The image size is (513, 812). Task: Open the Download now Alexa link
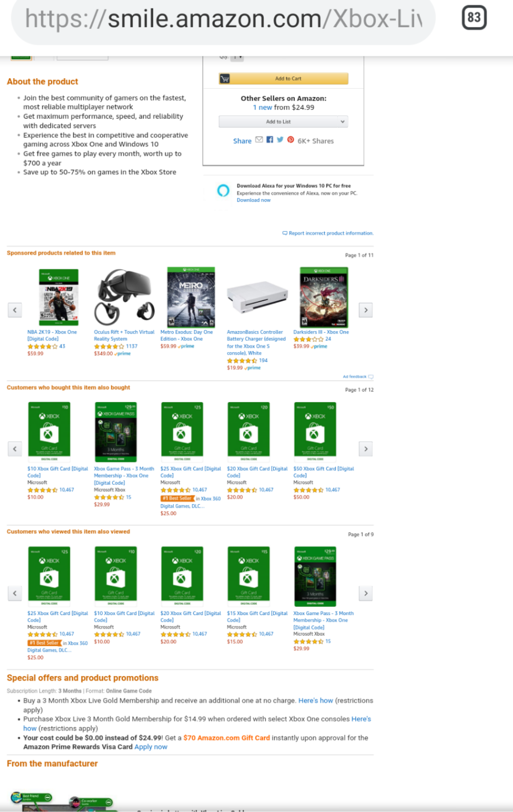254,200
